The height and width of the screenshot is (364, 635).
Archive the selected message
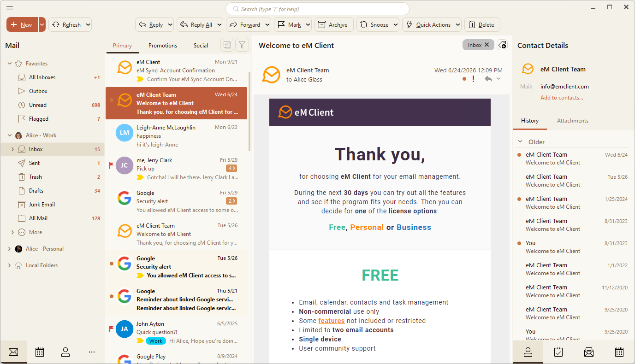(334, 25)
